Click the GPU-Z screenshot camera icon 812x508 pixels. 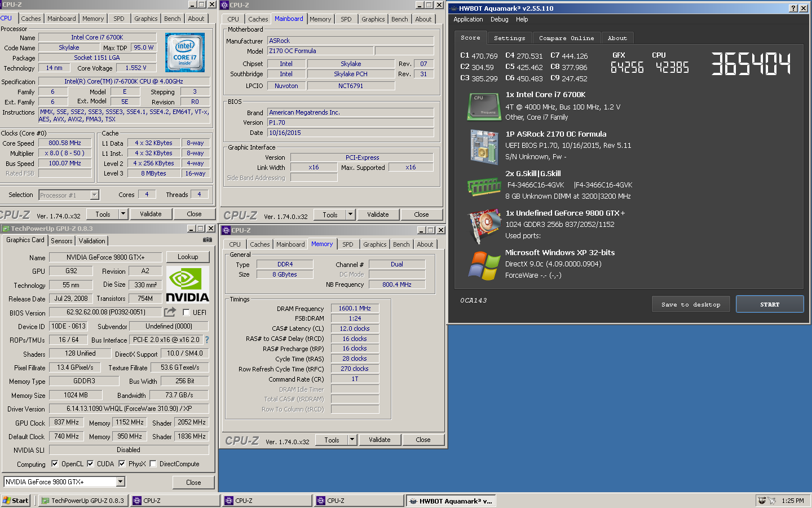tap(208, 240)
